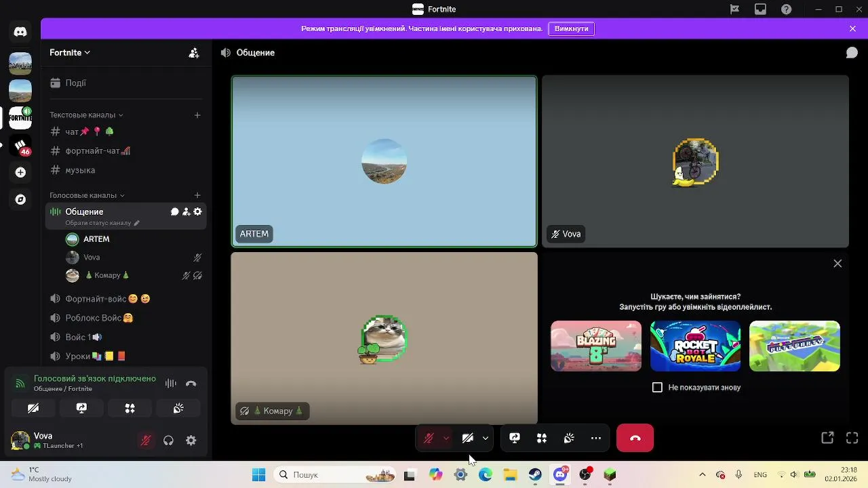Open the чат text channel
Image resolution: width=868 pixels, height=488 pixels.
click(126, 131)
